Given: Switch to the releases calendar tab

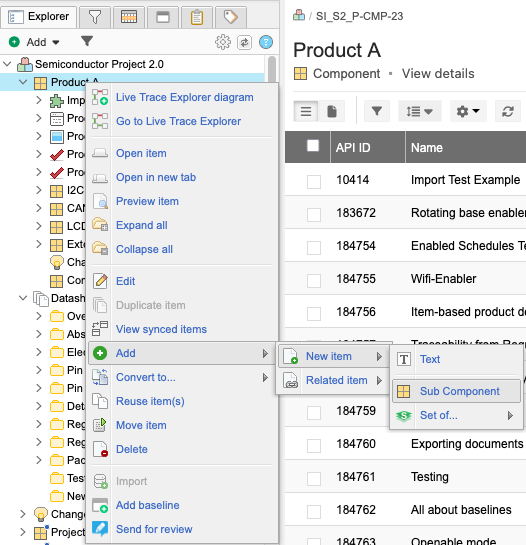Looking at the screenshot, I should [x=129, y=16].
